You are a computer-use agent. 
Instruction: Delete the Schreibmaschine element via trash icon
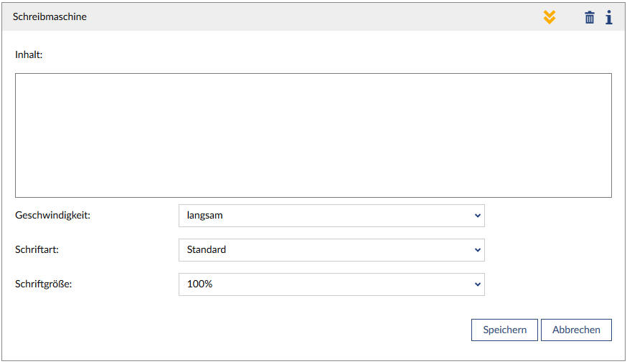(x=590, y=17)
